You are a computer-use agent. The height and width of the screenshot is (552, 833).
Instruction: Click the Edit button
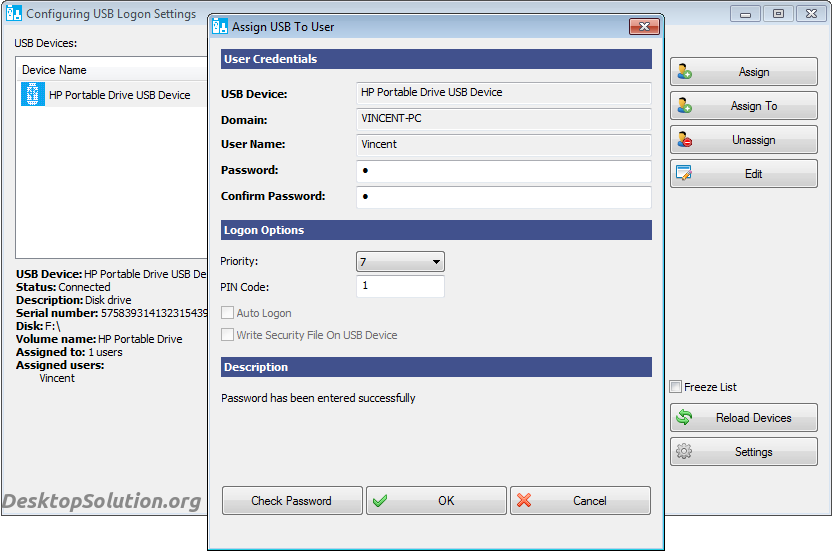point(743,174)
